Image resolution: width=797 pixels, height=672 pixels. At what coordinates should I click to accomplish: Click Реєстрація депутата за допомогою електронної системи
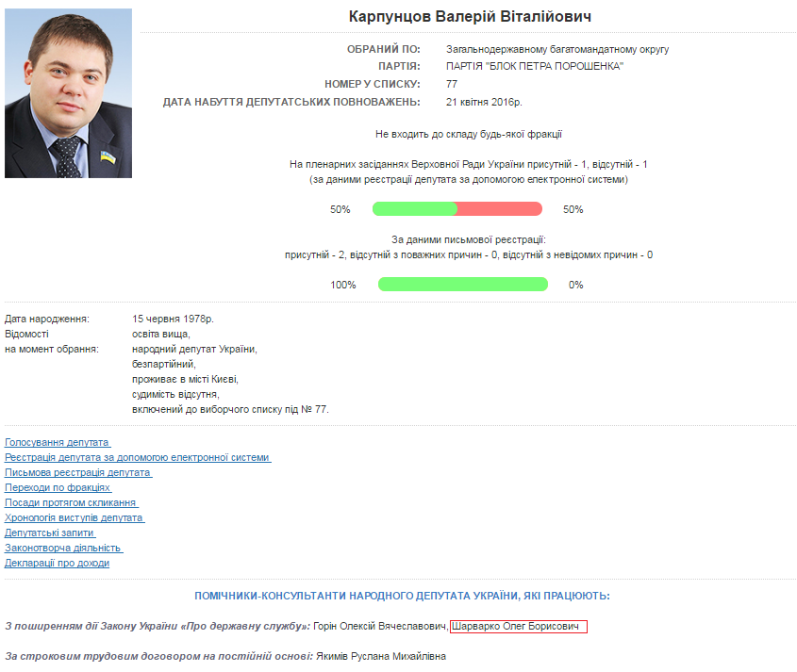click(x=138, y=457)
